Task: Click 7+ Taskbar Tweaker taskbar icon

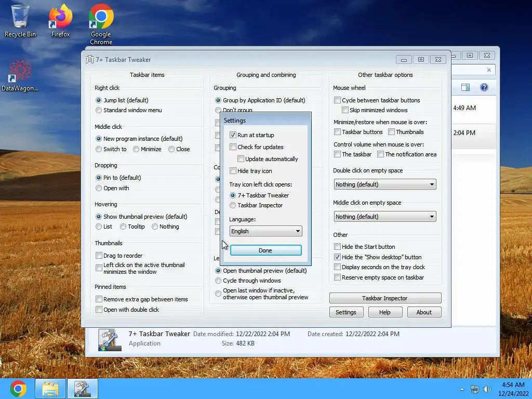Action: click(83, 389)
